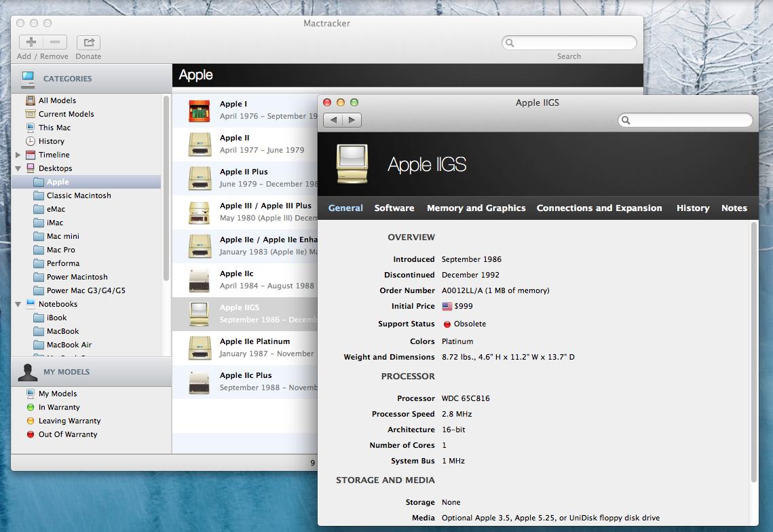The width and height of the screenshot is (773, 532).
Task: Select the MacBook category
Action: [x=56, y=331]
